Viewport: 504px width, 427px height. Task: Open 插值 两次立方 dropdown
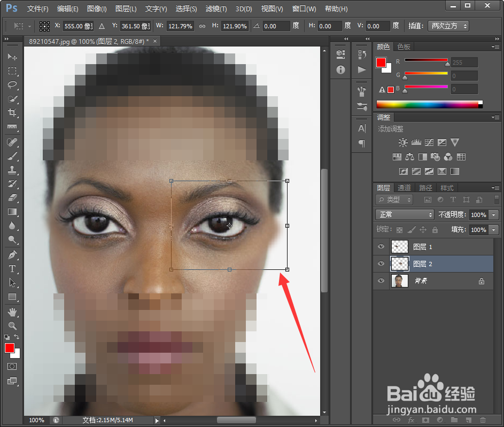click(x=448, y=26)
